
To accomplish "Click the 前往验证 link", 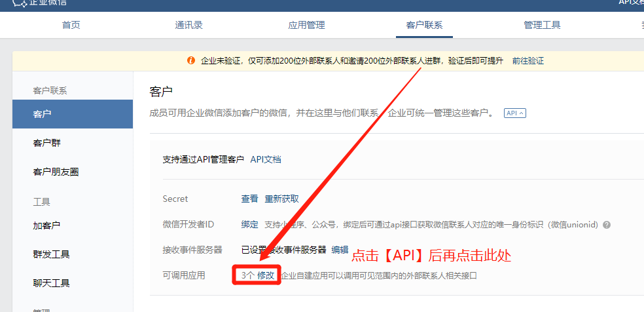I will (x=528, y=61).
